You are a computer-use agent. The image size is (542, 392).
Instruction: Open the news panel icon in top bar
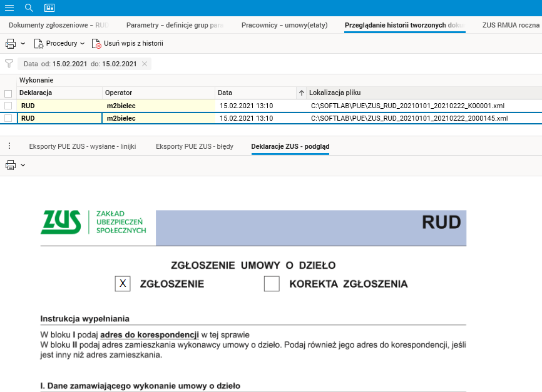pos(49,8)
